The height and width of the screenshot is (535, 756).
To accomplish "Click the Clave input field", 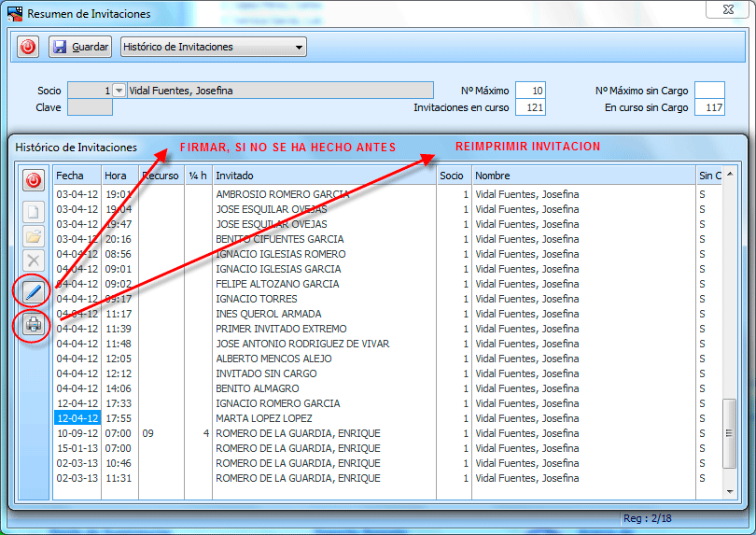I will [x=91, y=107].
